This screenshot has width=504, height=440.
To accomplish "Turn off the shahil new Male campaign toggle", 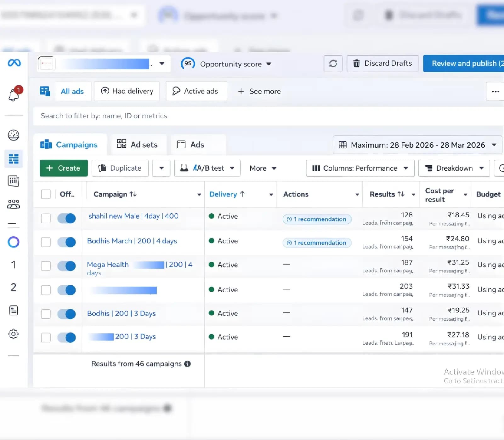I will [67, 218].
